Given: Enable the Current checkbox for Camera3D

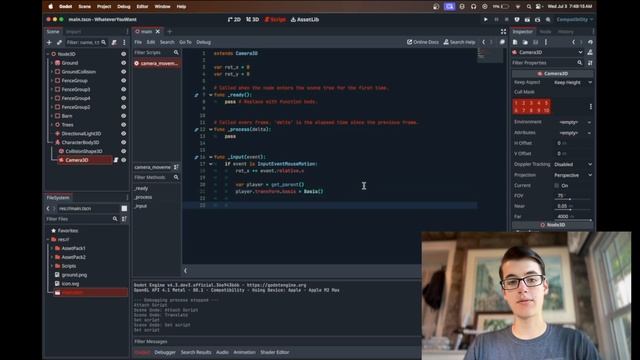Looking at the screenshot, I should (x=557, y=185).
